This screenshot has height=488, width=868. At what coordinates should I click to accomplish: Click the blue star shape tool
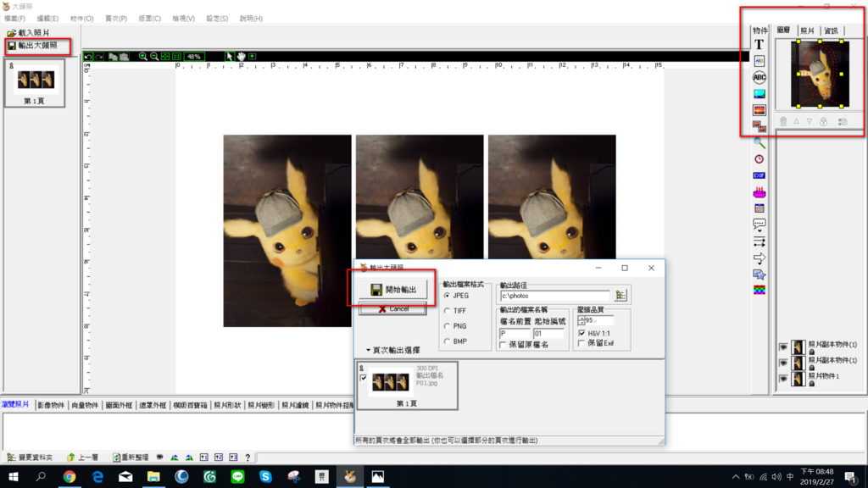[x=759, y=274]
